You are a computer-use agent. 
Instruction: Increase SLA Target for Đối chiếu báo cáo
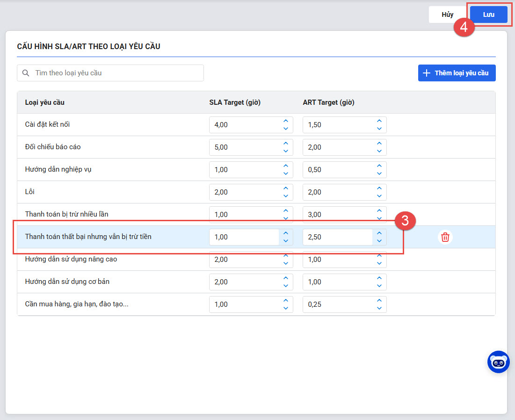tap(286, 144)
